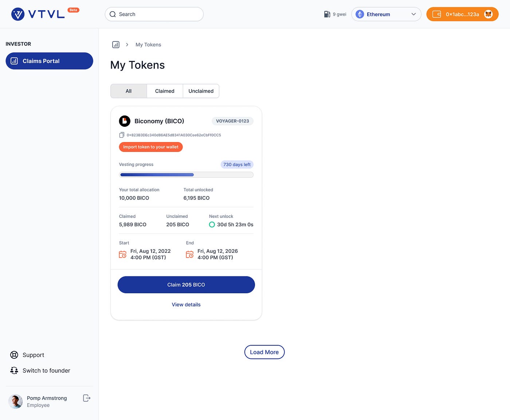Screen dimensions: 510x420
Task: Click the Biconomy (BICO) card title
Action: (x=159, y=121)
